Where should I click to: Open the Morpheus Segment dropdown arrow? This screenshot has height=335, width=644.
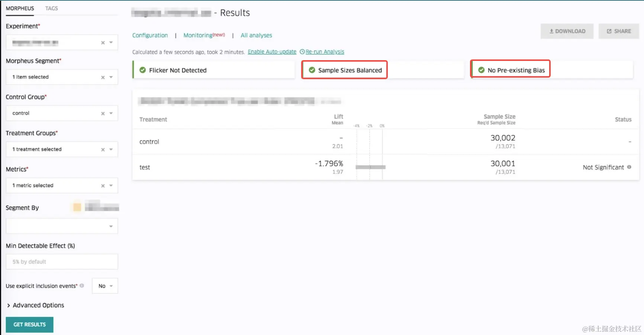coord(111,77)
